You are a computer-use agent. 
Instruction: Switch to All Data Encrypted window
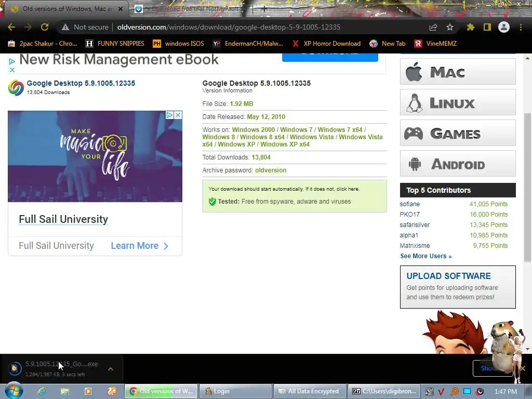tap(310, 391)
